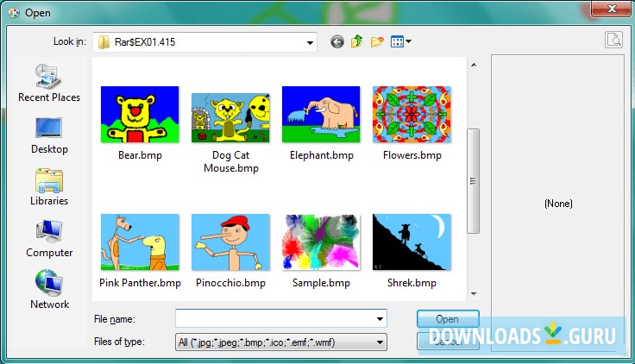The width and height of the screenshot is (635, 364).
Task: Select the Flowers.bmp thumbnail
Action: click(412, 114)
